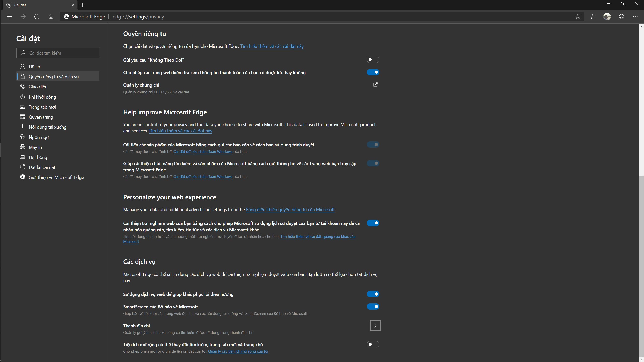Follow privacy "Tìm hiểu thêm" link

pos(272,46)
